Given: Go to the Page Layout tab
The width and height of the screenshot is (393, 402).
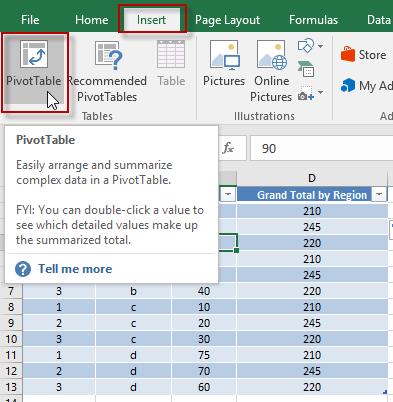Looking at the screenshot, I should [x=227, y=20].
